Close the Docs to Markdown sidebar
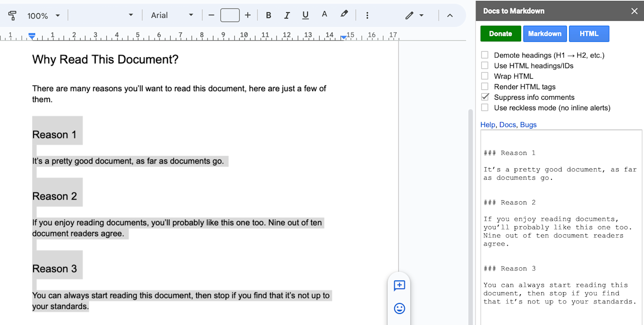The height and width of the screenshot is (325, 644). [x=634, y=11]
